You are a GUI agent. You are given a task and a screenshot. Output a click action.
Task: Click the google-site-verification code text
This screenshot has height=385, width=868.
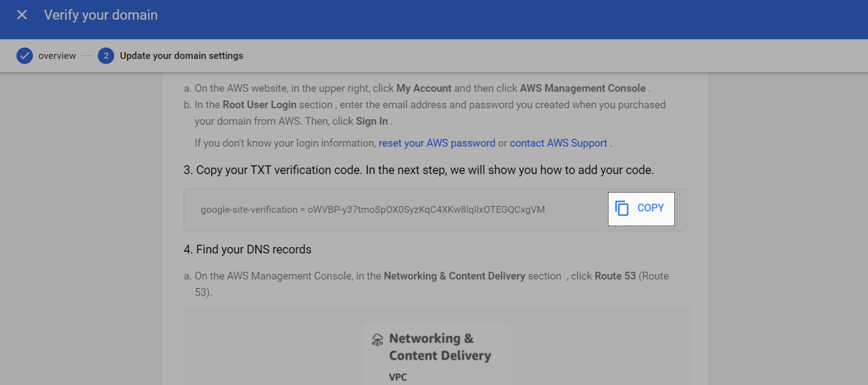click(x=373, y=210)
